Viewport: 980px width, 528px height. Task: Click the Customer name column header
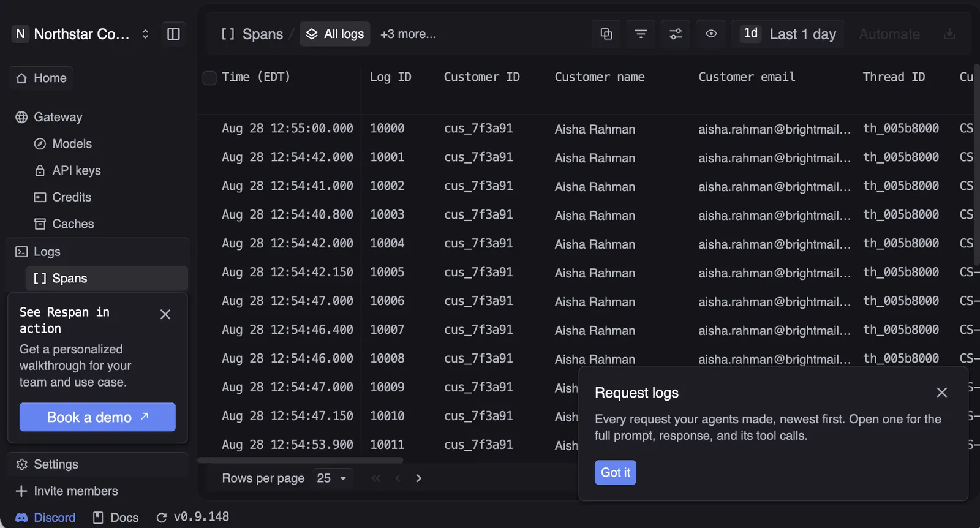(x=600, y=77)
